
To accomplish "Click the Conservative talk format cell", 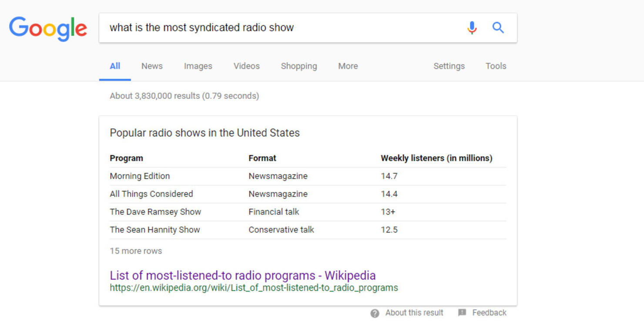I will coord(281,230).
